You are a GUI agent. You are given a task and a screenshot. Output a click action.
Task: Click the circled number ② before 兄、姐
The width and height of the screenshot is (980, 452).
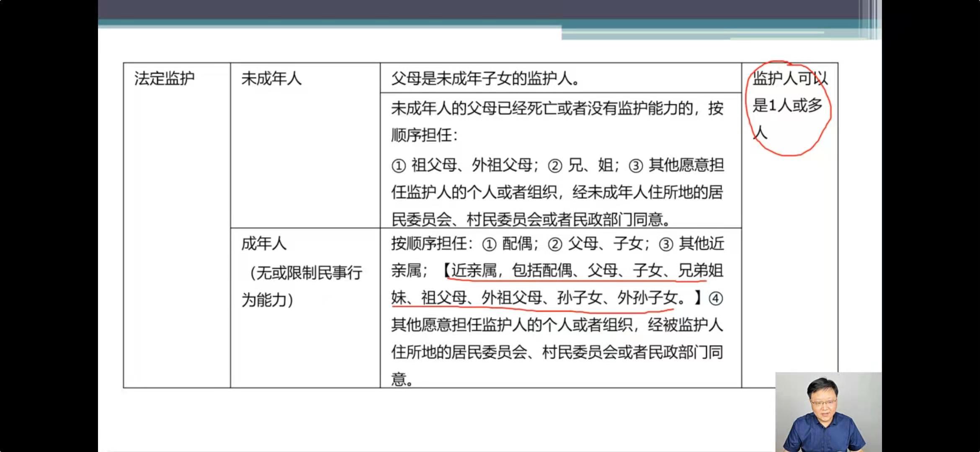point(555,166)
